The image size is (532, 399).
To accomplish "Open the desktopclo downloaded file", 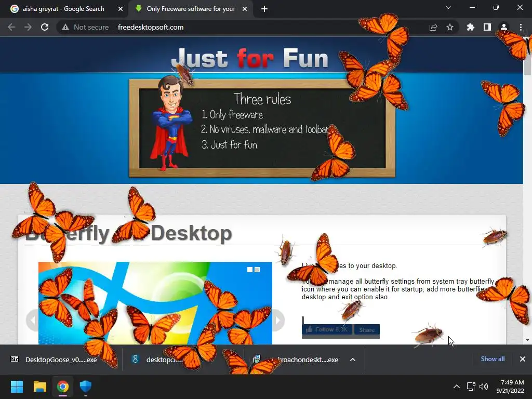I will pos(159,360).
